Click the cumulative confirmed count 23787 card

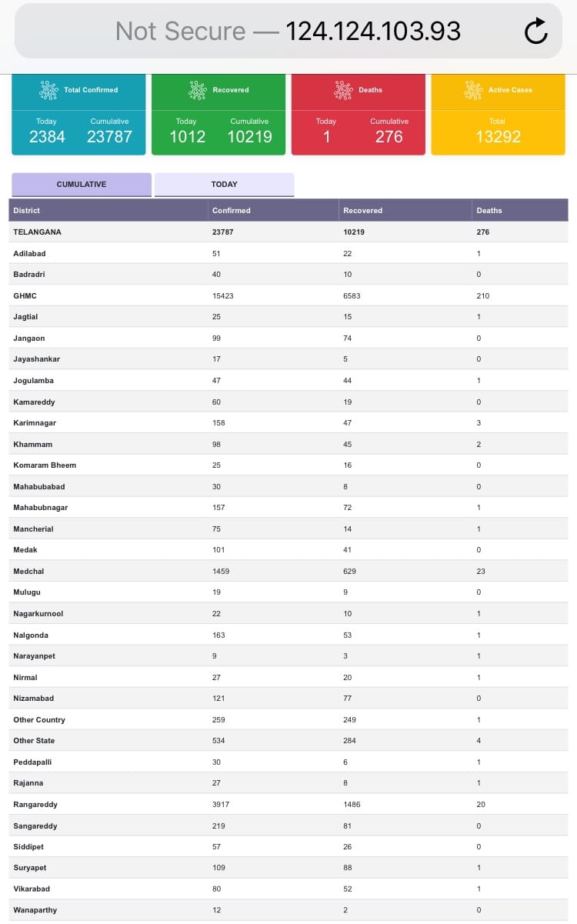point(109,137)
